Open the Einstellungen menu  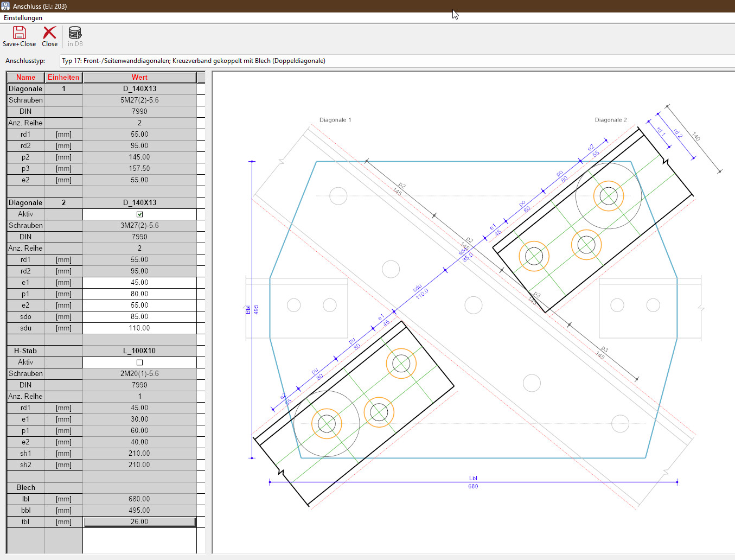(23, 18)
